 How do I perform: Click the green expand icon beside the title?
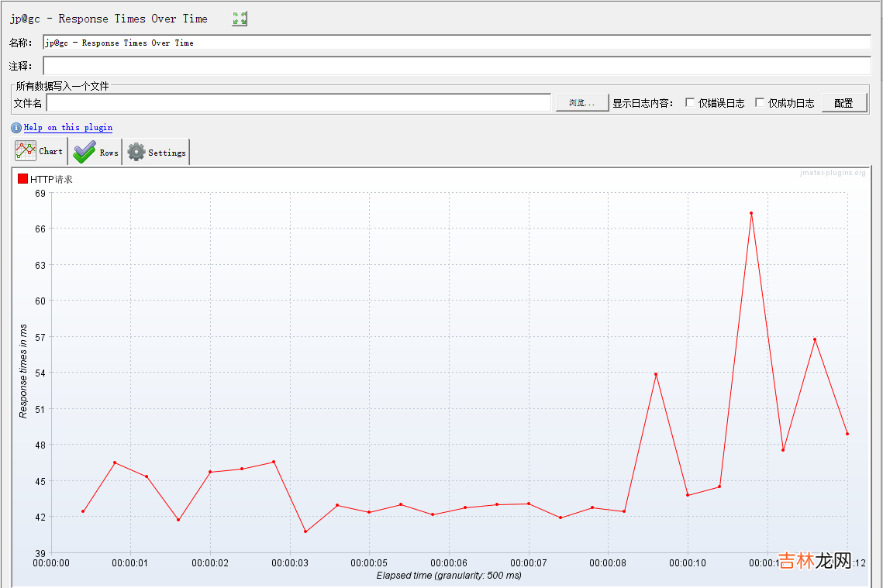pos(240,19)
